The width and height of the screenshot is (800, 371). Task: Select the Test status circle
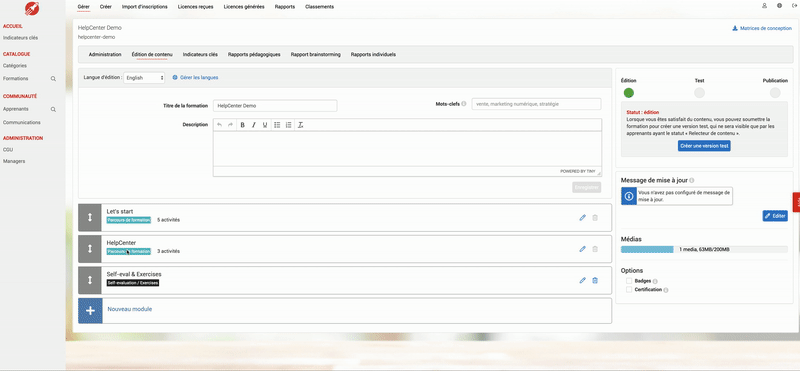click(699, 92)
